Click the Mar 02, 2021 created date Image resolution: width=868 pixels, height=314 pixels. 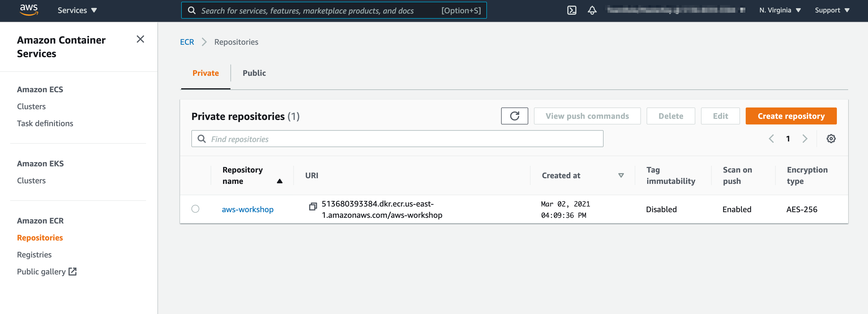565,209
